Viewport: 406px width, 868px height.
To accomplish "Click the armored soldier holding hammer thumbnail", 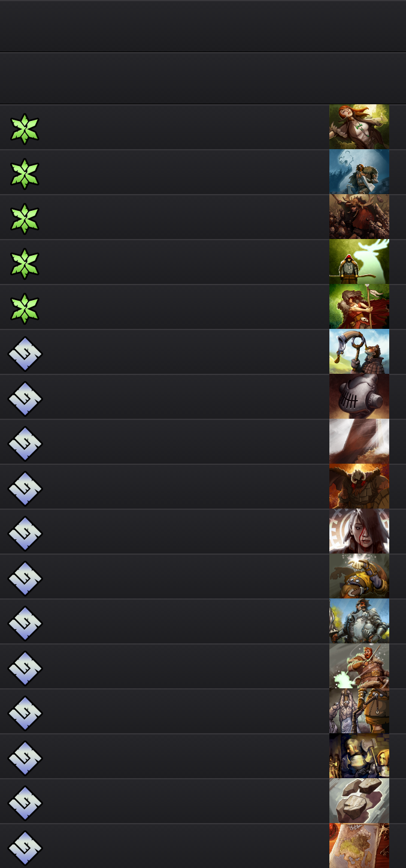I will pos(359,756).
